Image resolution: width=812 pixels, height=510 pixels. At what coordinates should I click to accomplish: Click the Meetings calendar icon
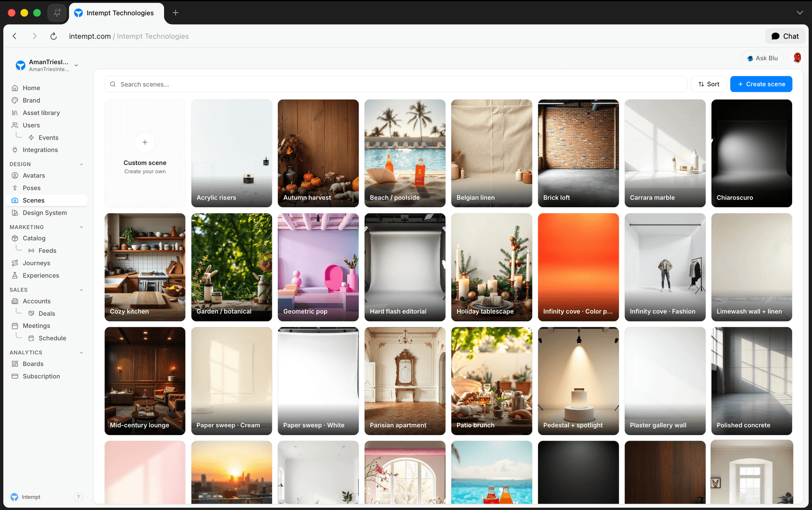(x=15, y=326)
